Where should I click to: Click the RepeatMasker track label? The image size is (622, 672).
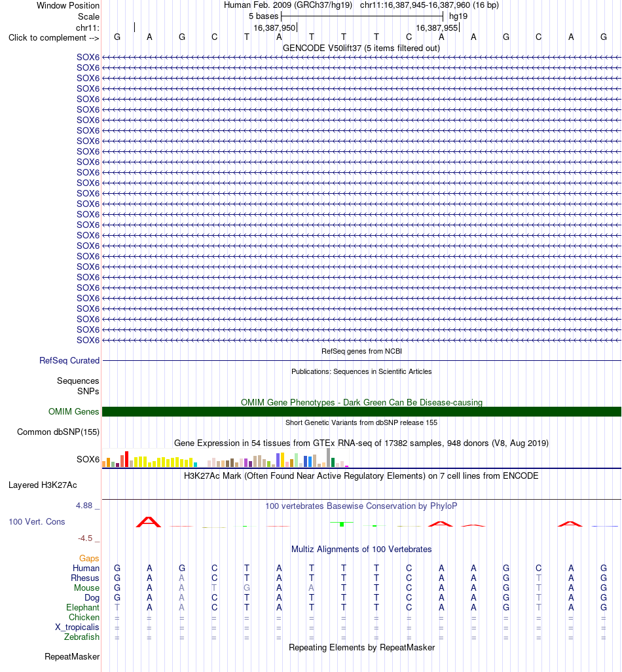pos(72,657)
